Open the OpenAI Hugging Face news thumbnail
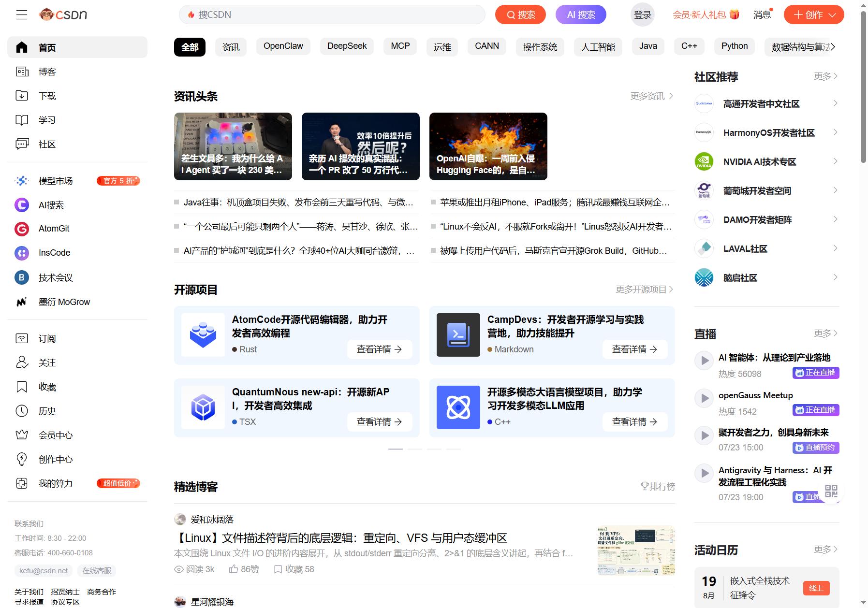Screen dimensions: 868x608 488,146
